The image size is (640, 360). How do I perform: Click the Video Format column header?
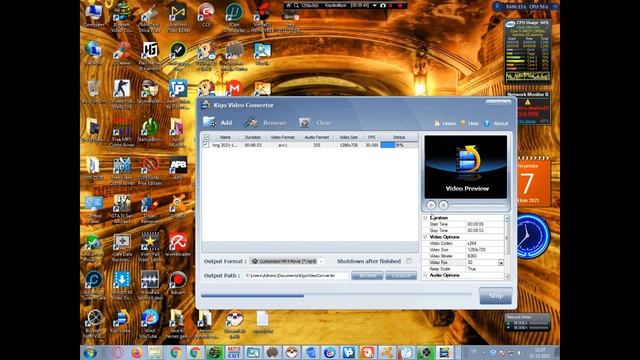[x=282, y=137]
